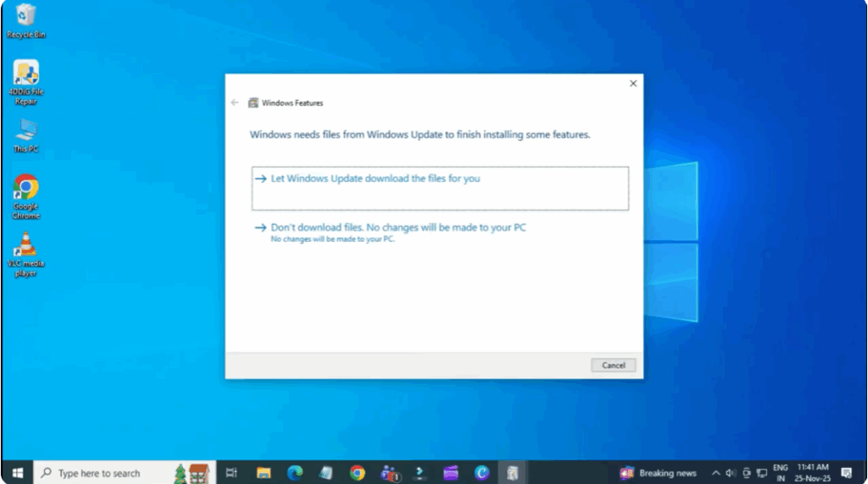Open the Windows Start menu
The width and height of the screenshot is (868, 484).
(x=18, y=473)
